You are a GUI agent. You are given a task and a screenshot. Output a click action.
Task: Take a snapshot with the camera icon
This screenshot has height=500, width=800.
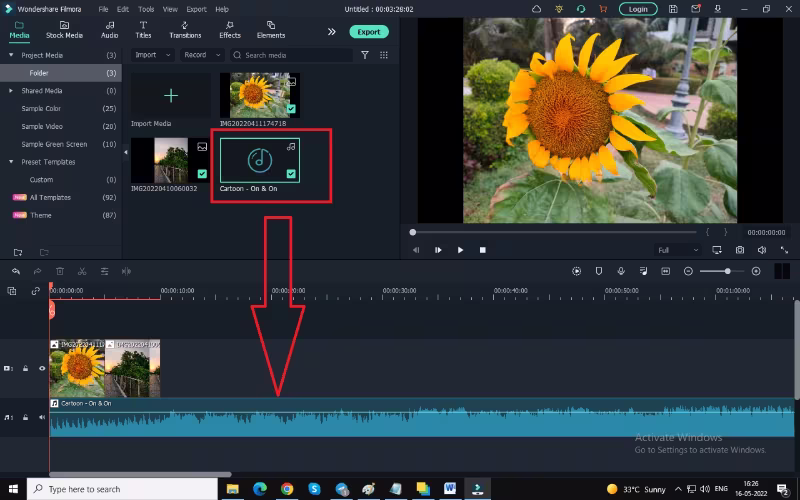tap(740, 250)
